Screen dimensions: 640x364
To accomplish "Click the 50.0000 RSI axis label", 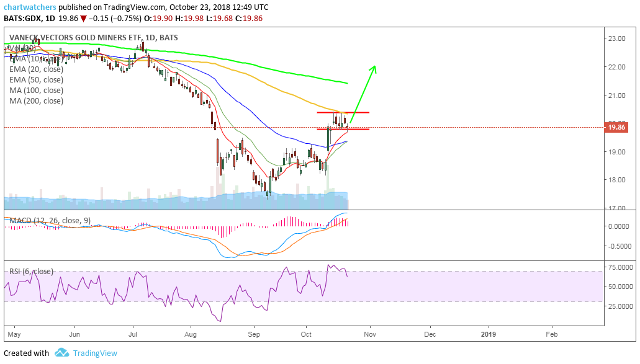I will coord(620,286).
